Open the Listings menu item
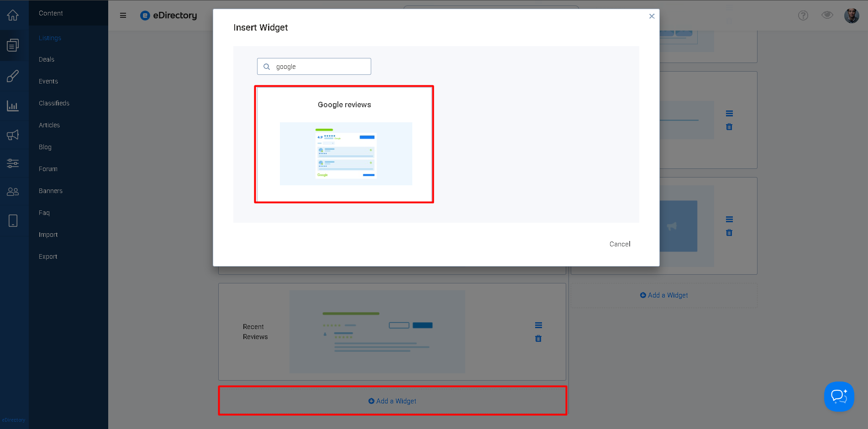The height and width of the screenshot is (429, 868). (x=50, y=38)
